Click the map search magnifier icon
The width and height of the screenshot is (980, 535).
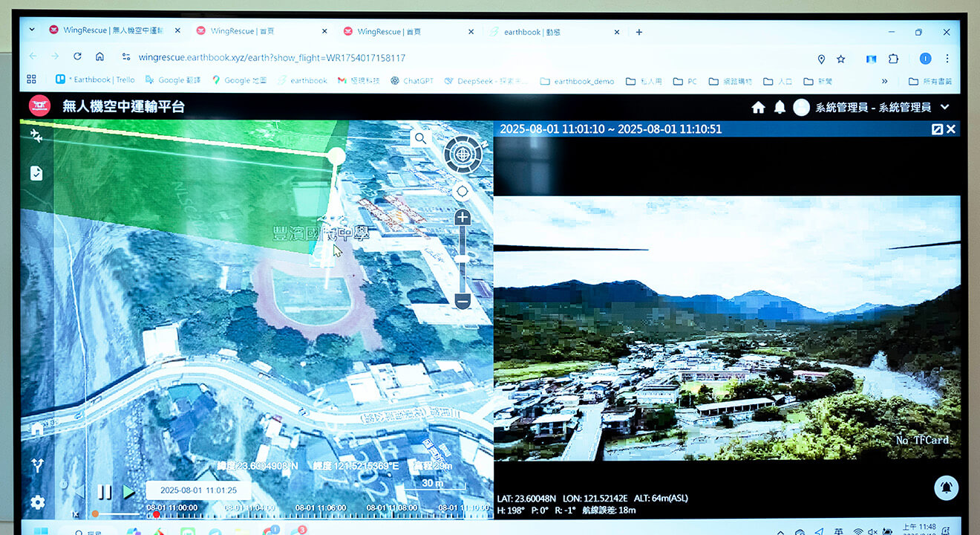420,138
